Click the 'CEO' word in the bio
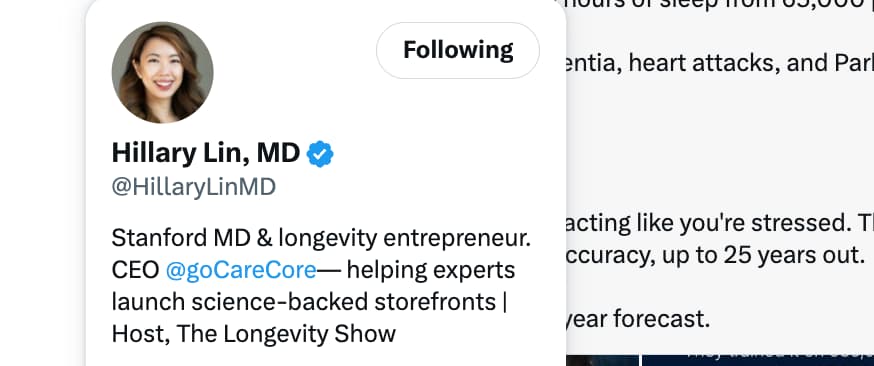 (135, 270)
